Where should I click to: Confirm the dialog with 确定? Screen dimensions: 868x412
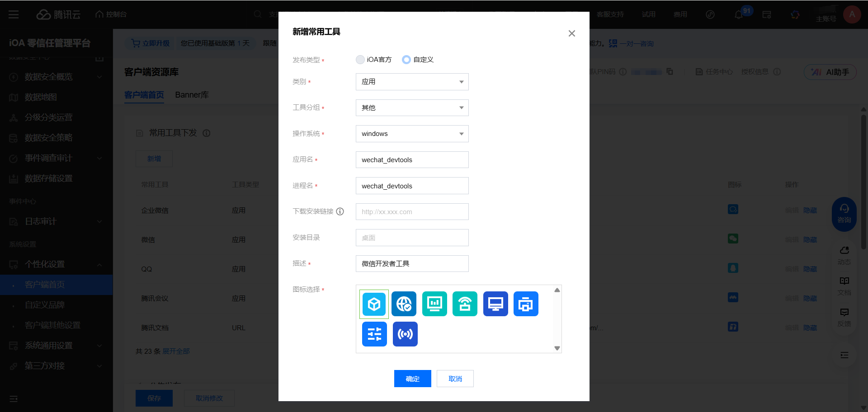click(x=413, y=379)
